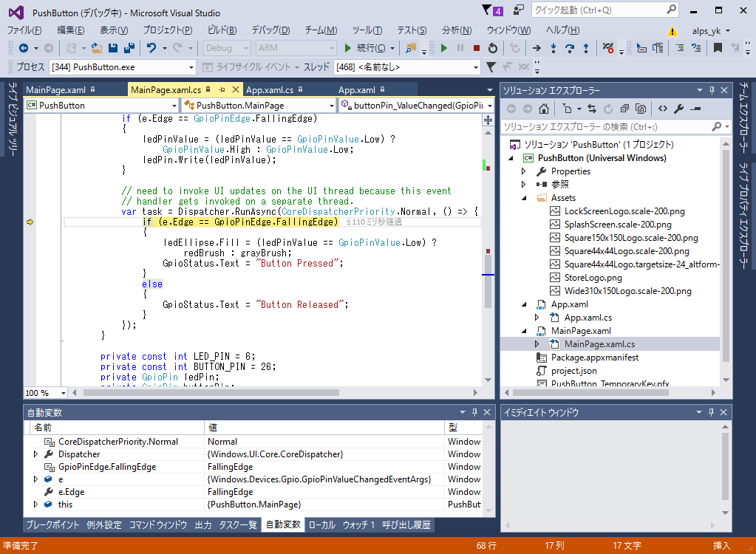
Task: Restart the debug session with the restart icon
Action: 492,48
